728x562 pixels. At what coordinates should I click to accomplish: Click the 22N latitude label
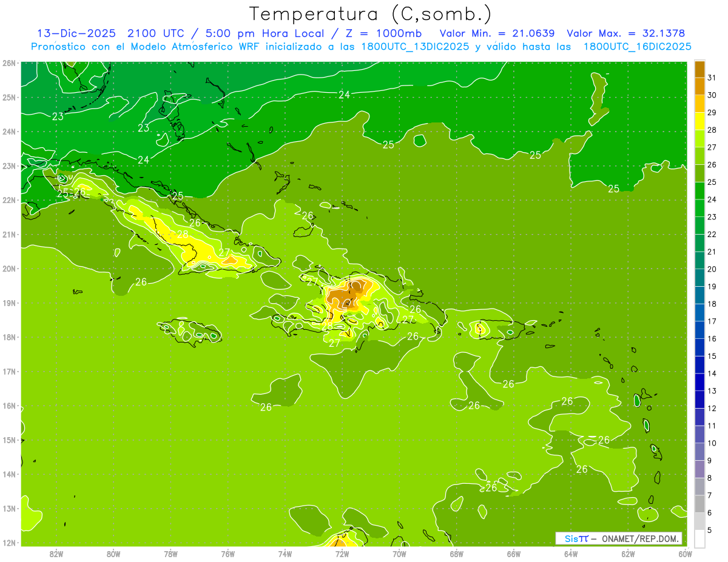point(9,200)
